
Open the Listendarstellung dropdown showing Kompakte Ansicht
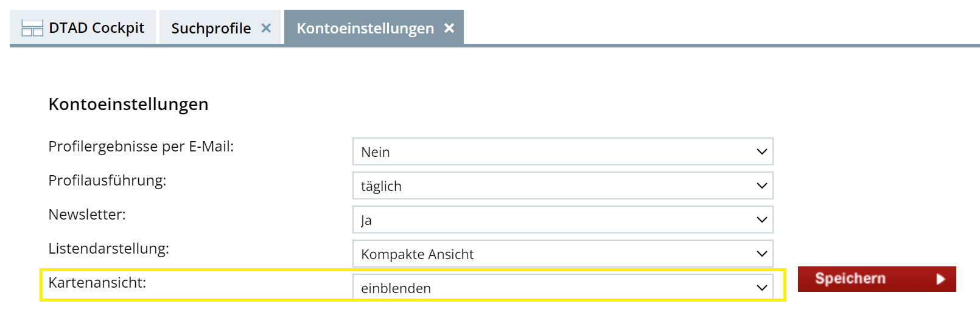coord(563,254)
